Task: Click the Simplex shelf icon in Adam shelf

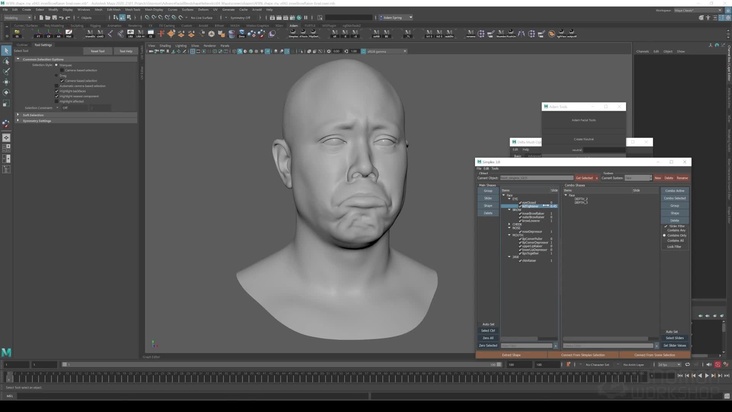Action: [x=293, y=34]
